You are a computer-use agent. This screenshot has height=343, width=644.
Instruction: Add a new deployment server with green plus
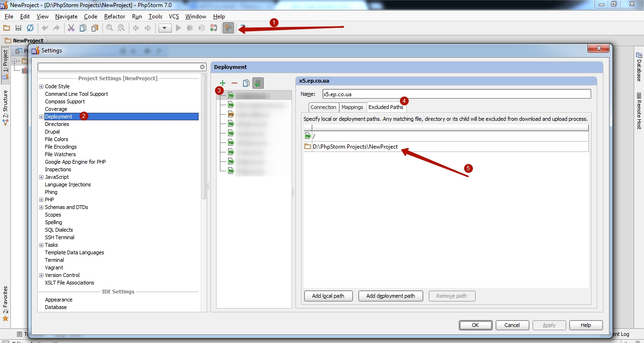pyautogui.click(x=223, y=83)
